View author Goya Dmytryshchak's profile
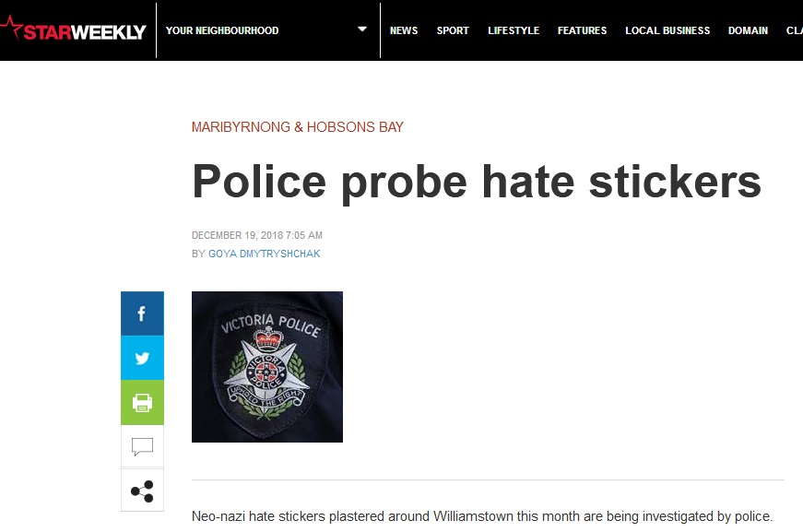The image size is (803, 532). pyautogui.click(x=264, y=254)
